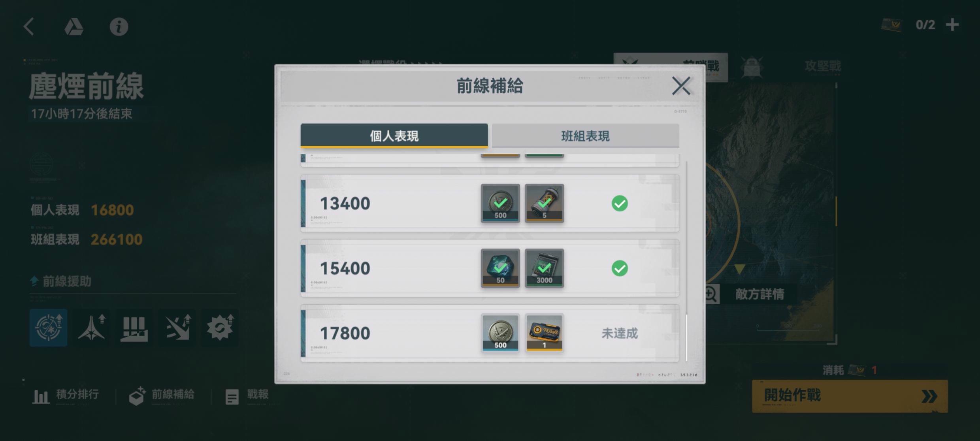This screenshot has width=980, height=441.
Task: Tap the crystal 50 reward icon
Action: pos(500,268)
